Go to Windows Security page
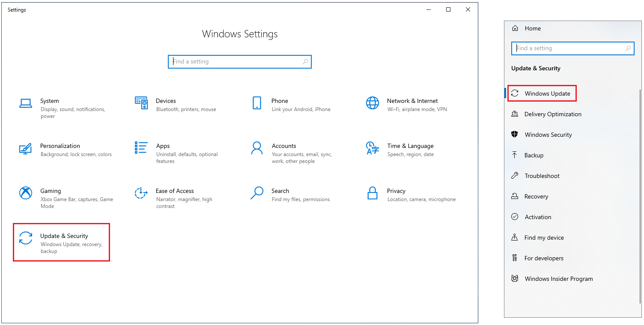Image resolution: width=644 pixels, height=325 pixels. tap(549, 135)
